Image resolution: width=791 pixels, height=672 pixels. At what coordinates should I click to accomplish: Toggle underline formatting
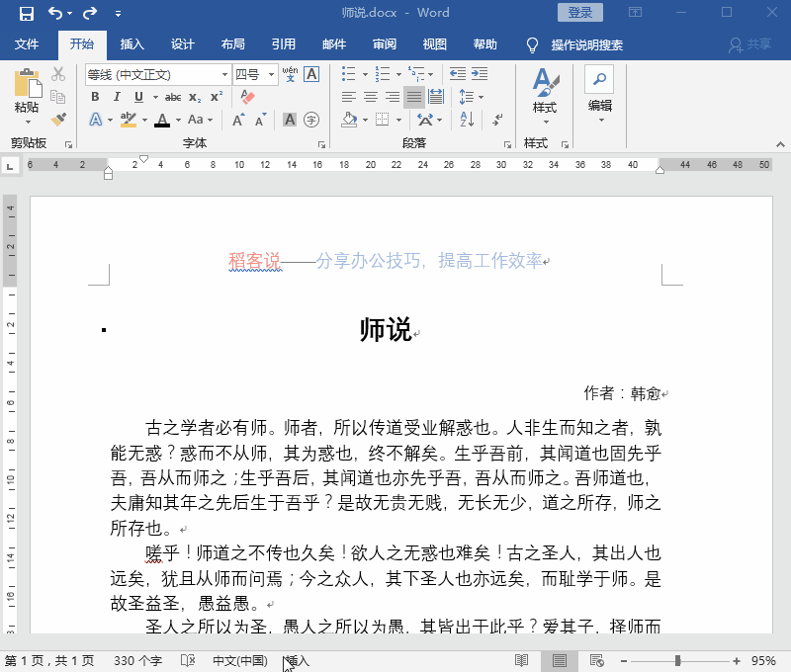click(138, 97)
